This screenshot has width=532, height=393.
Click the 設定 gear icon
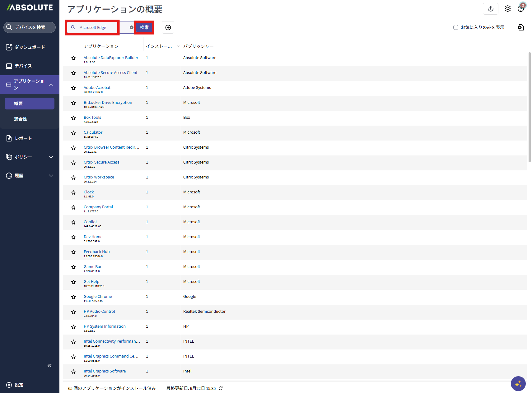click(x=9, y=385)
